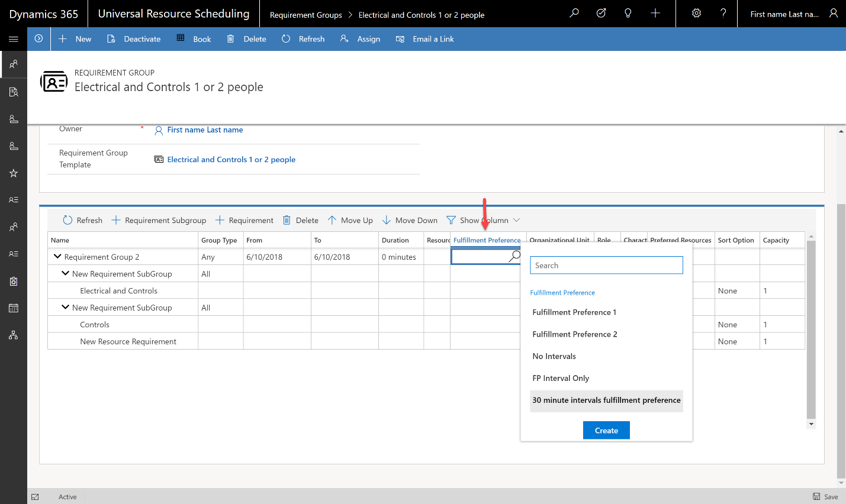Click Refresh in the top command bar
The image size is (846, 504).
303,39
